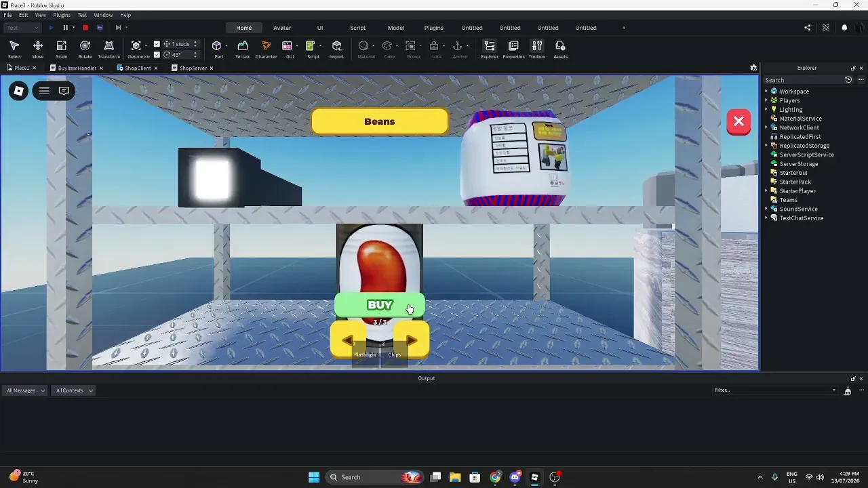Click the Explorer search field
The width and height of the screenshot is (868, 488).
(x=803, y=80)
